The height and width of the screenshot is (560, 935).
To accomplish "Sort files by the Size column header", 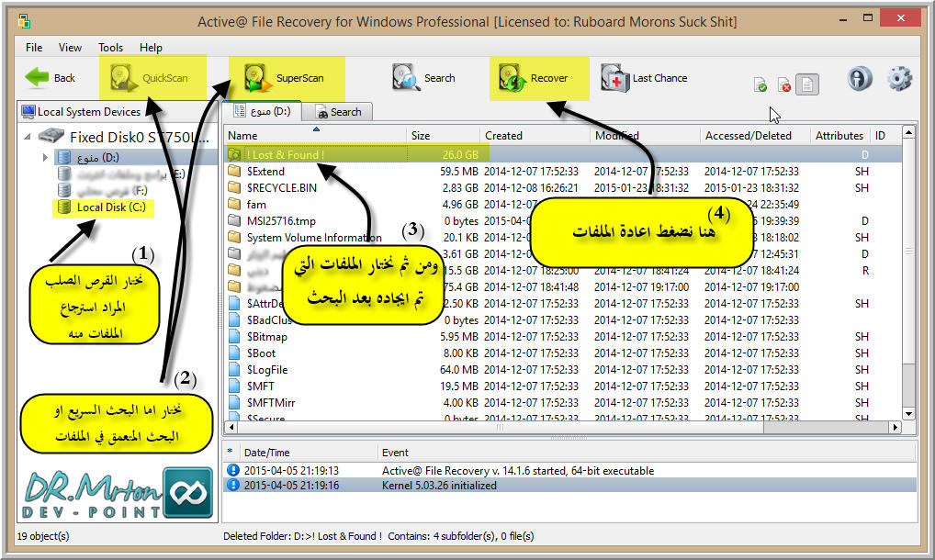I will [x=443, y=135].
